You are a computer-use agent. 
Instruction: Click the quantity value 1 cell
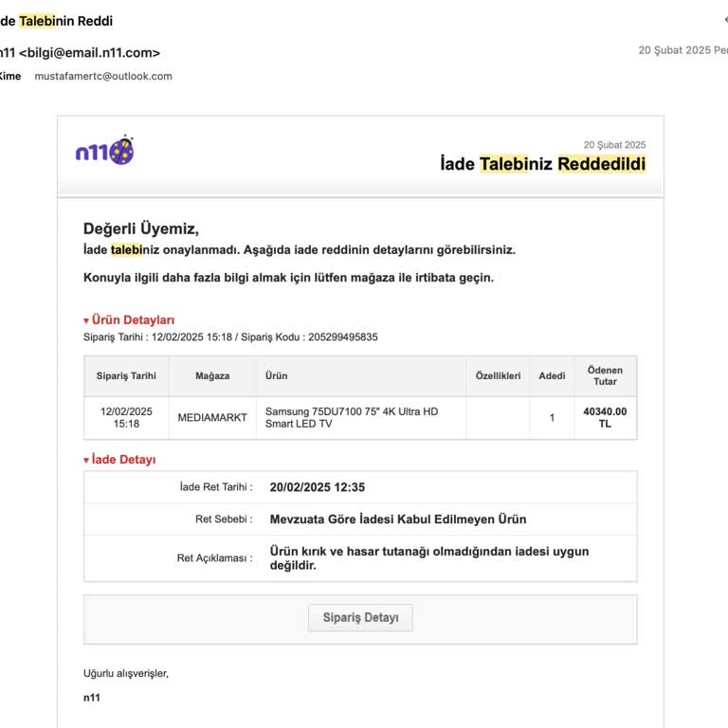(552, 417)
